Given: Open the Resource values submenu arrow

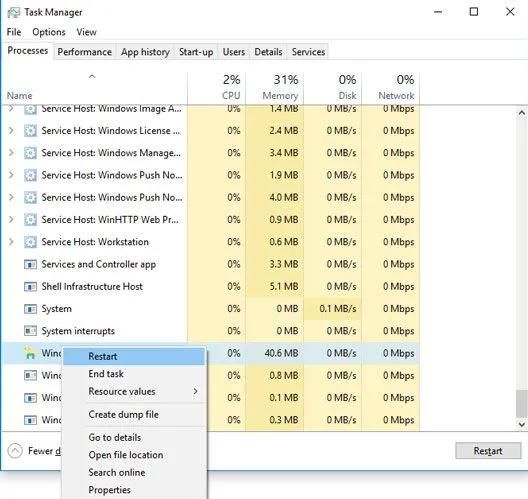Looking at the screenshot, I should (195, 391).
